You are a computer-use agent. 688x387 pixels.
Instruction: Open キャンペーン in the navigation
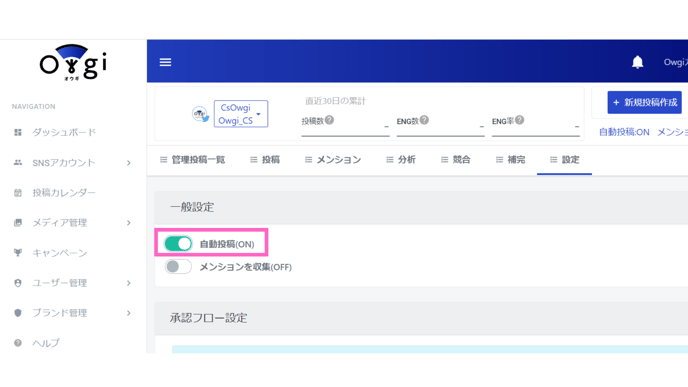click(59, 253)
